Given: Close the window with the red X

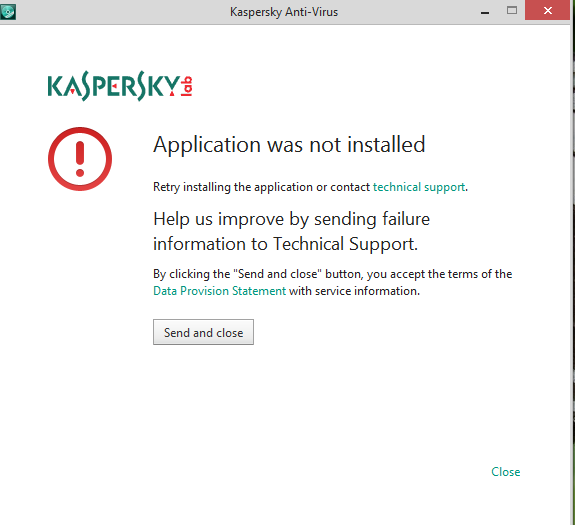Looking at the screenshot, I should click(x=547, y=10).
